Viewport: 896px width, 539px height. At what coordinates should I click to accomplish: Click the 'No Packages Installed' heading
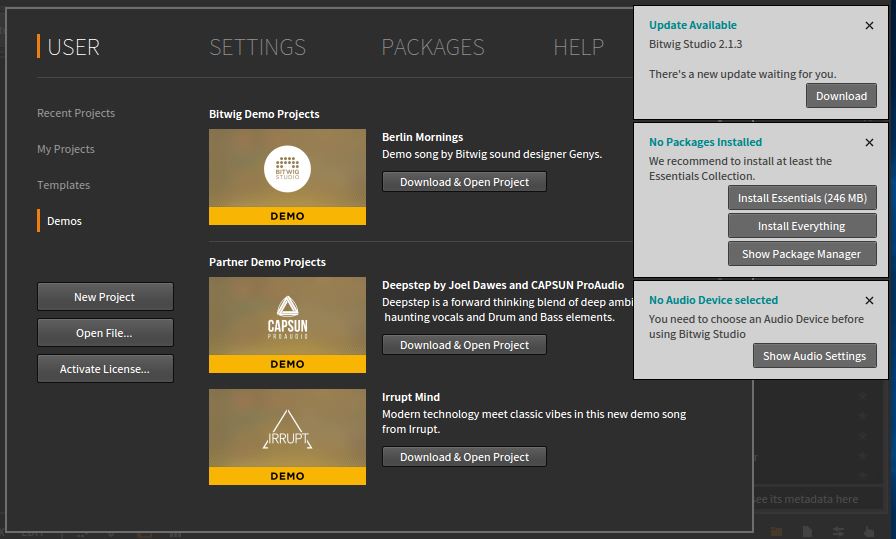tap(705, 142)
